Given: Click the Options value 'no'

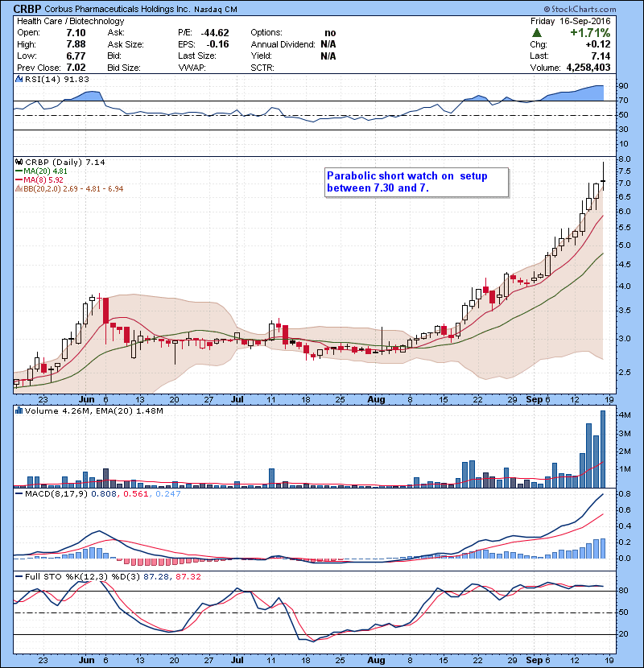Looking at the screenshot, I should tap(330, 33).
